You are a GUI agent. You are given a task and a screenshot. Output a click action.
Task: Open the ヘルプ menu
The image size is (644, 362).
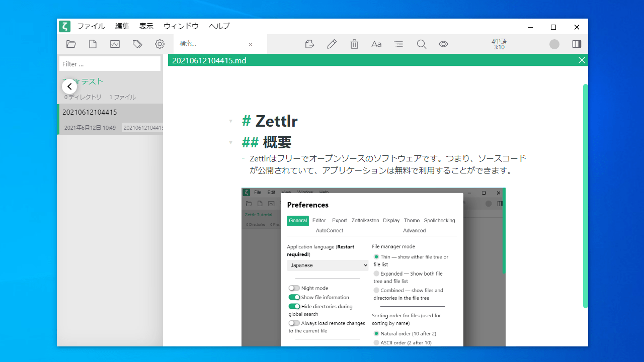coord(219,26)
